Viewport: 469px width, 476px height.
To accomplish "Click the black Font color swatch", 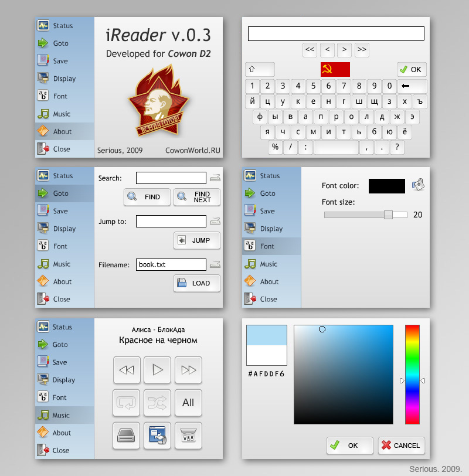I will [x=387, y=186].
